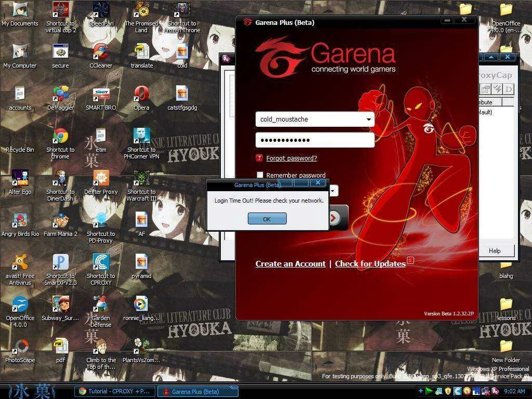Click the Help button in ProxyCap window
The height and width of the screenshot is (399, 532).
coord(495,251)
